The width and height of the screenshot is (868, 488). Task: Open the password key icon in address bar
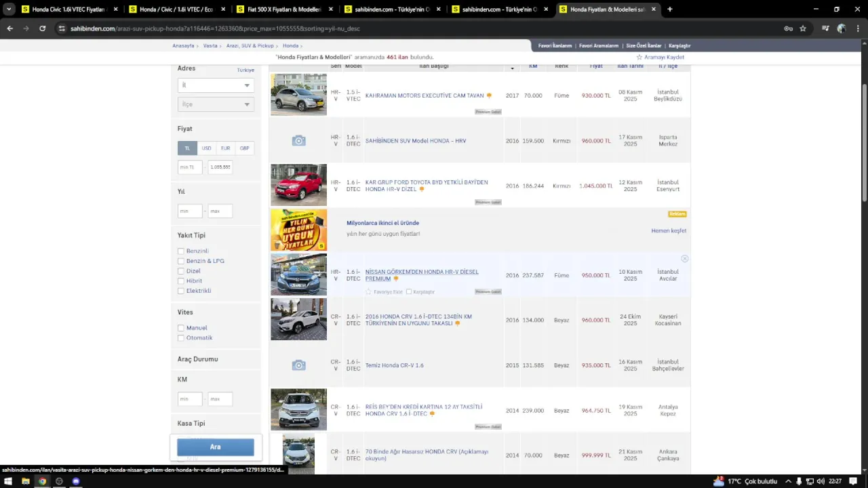(x=788, y=28)
